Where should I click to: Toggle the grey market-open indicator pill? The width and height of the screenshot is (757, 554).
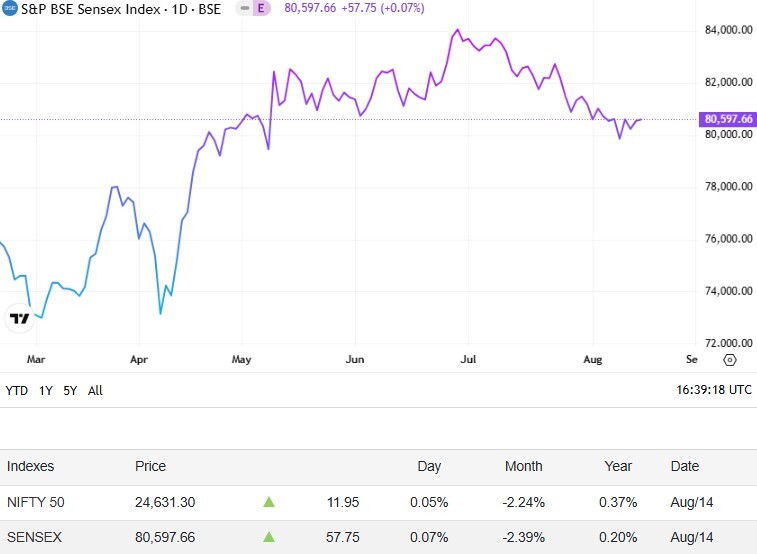[243, 8]
